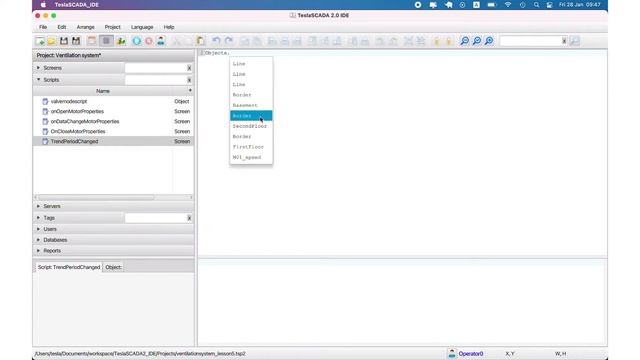Expand the Servers section

click(38, 206)
